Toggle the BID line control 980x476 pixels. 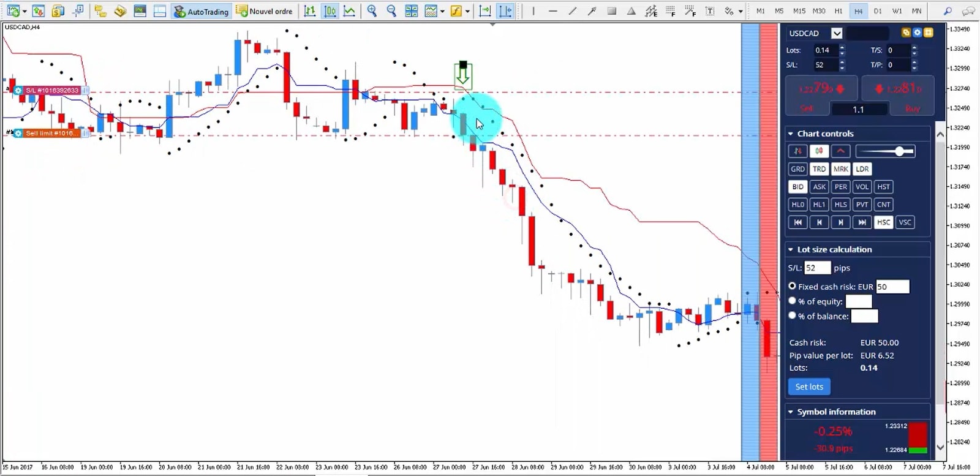[x=797, y=187]
